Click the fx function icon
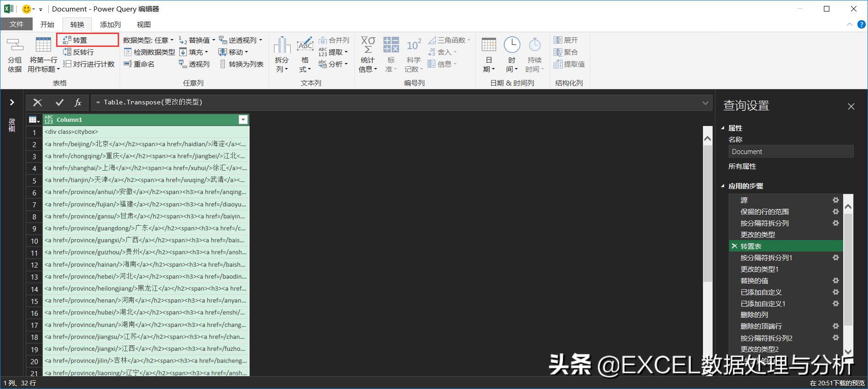 click(78, 103)
